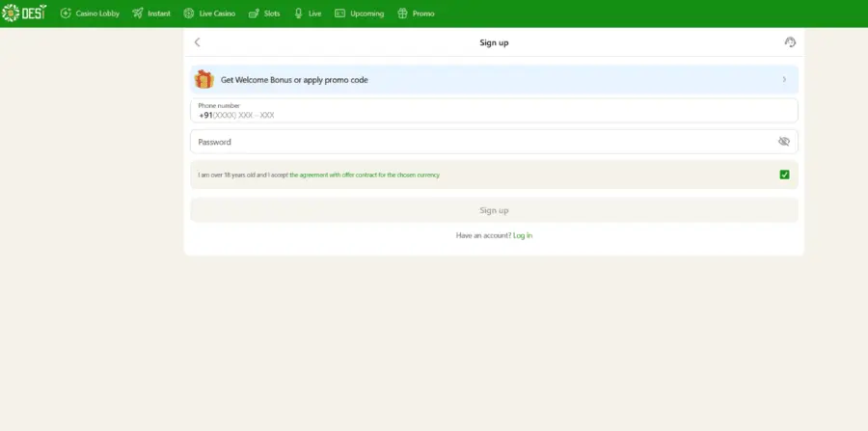Click the DESI logo in the header
868x431 pixels.
24,13
